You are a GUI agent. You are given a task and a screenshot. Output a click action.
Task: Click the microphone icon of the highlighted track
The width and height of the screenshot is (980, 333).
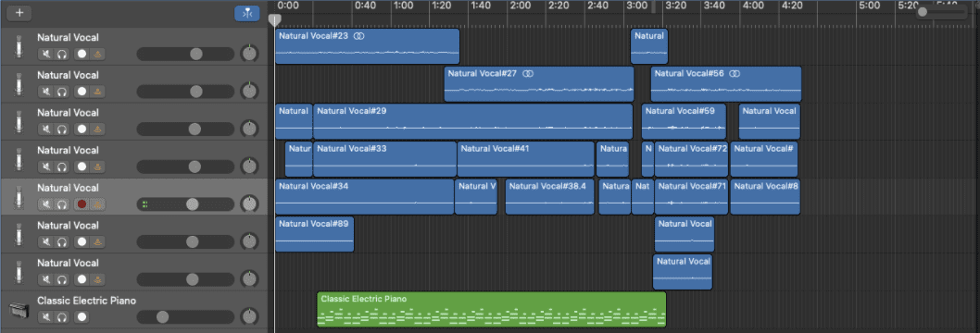(x=19, y=197)
